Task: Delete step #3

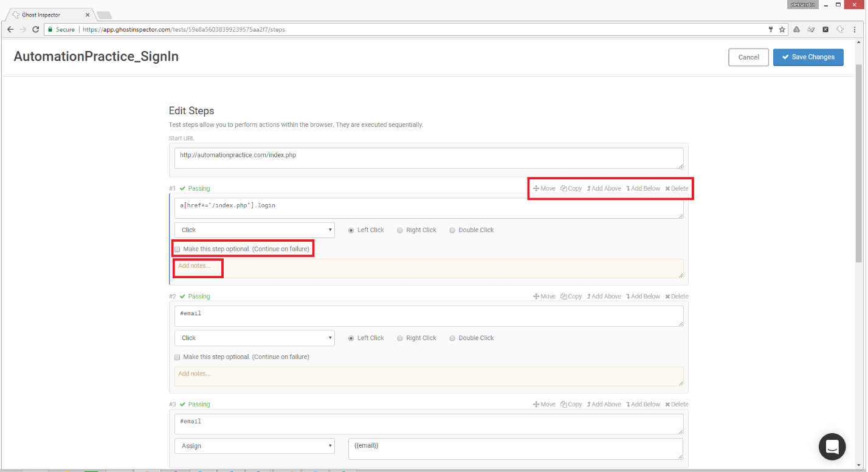Action: tap(677, 404)
